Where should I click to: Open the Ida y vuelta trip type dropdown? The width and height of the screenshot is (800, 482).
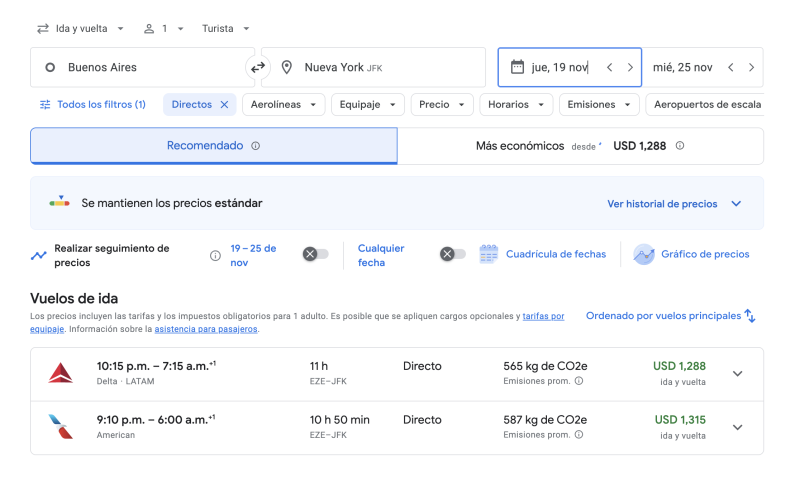(81, 28)
